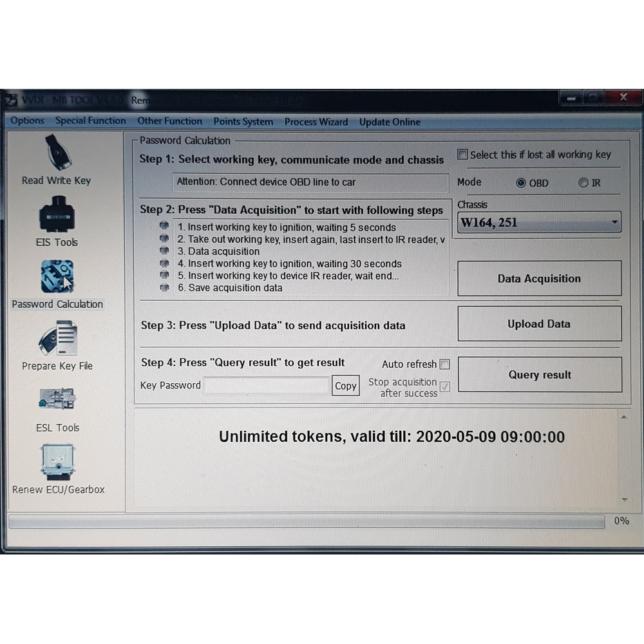The width and height of the screenshot is (644, 644).
Task: Click step '5. Insert working key to device IR reader'
Action: (288, 276)
